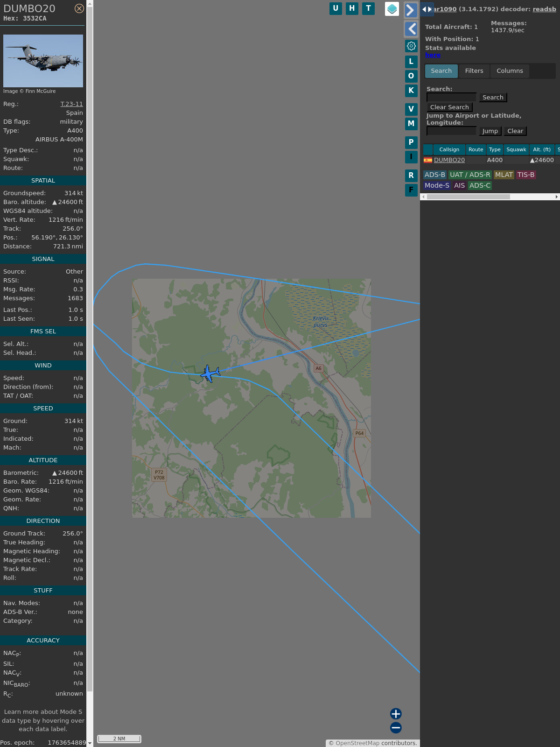Close the DUMBO20 aircraft info panel

(x=79, y=8)
